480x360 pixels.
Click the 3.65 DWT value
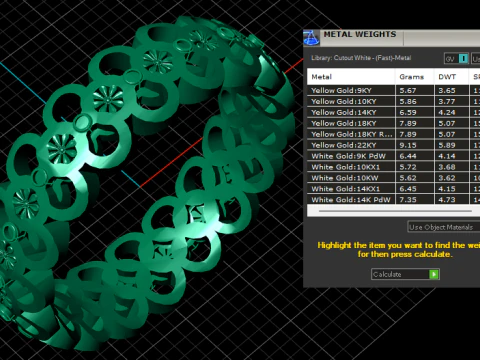click(x=447, y=90)
